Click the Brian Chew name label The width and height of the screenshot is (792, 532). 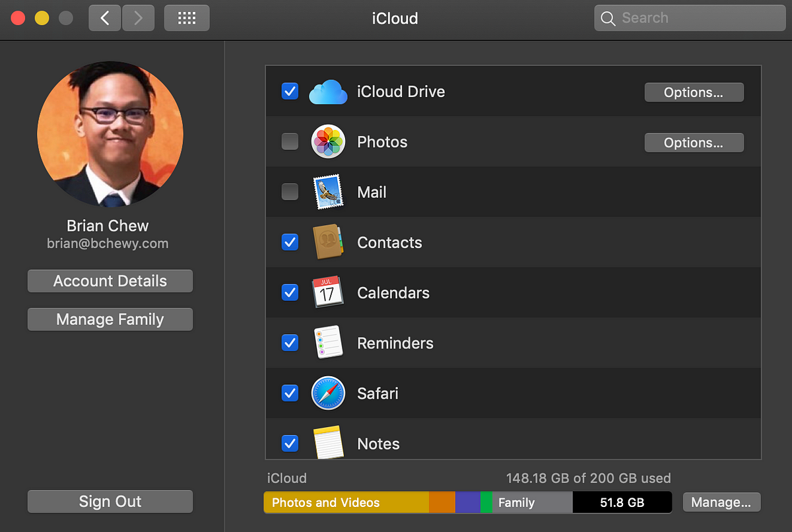pyautogui.click(x=108, y=226)
